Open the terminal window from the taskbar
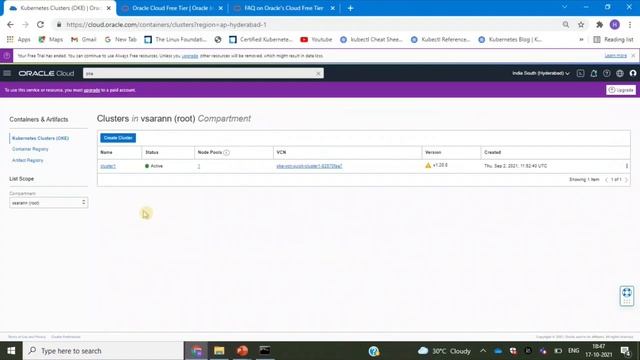 tap(265, 351)
